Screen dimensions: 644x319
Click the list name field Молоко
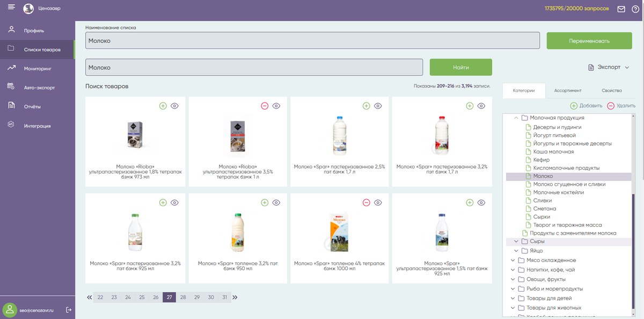pyautogui.click(x=312, y=41)
